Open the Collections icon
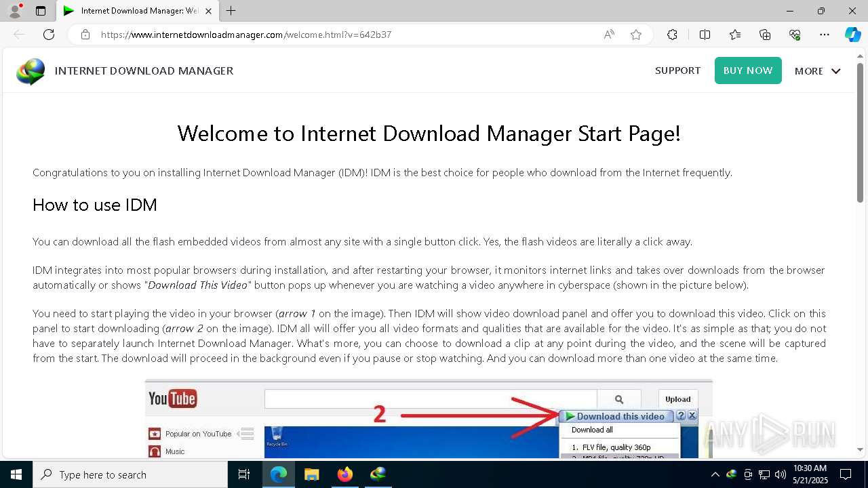This screenshot has height=488, width=868. coord(765,35)
